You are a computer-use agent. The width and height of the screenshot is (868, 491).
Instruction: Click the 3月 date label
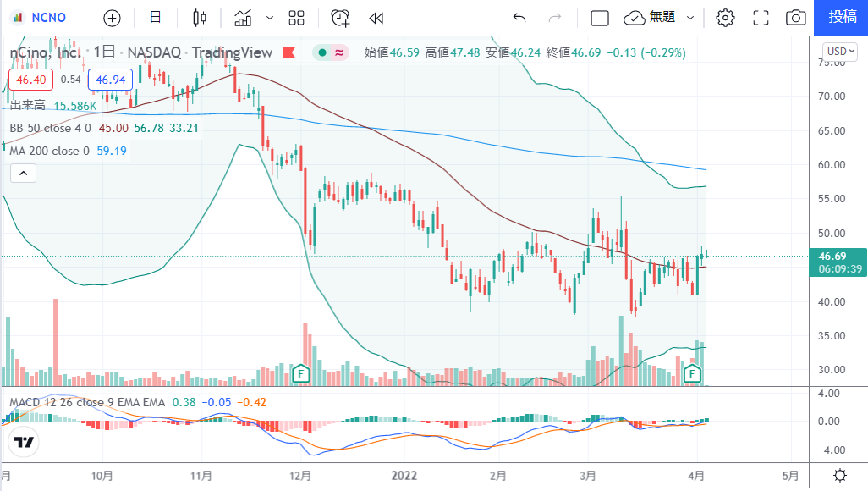(x=588, y=476)
